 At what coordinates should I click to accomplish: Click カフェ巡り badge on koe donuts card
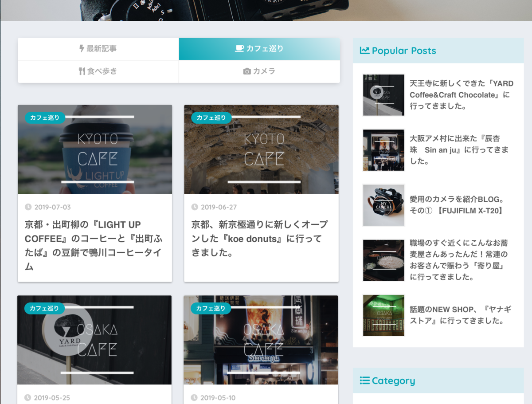pos(211,118)
